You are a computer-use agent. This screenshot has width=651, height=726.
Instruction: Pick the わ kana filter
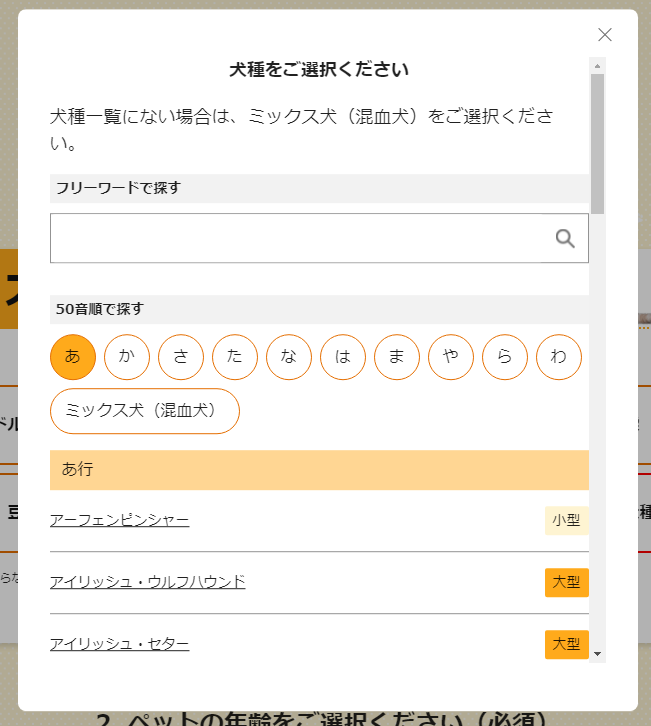[559, 357]
